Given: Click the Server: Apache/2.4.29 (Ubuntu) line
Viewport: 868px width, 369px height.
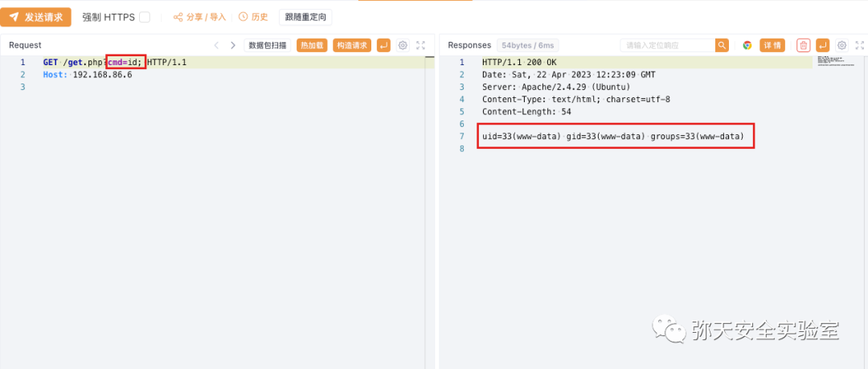Looking at the screenshot, I should coord(556,87).
